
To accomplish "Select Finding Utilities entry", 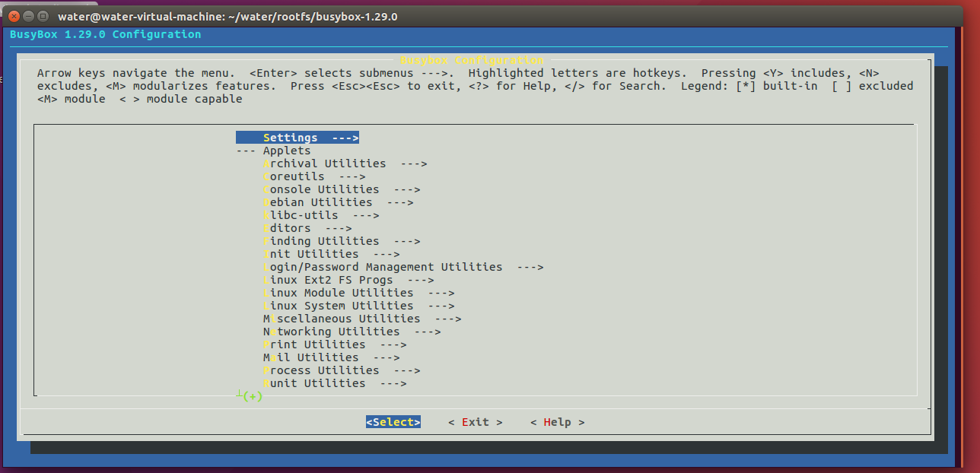I will click(x=342, y=241).
